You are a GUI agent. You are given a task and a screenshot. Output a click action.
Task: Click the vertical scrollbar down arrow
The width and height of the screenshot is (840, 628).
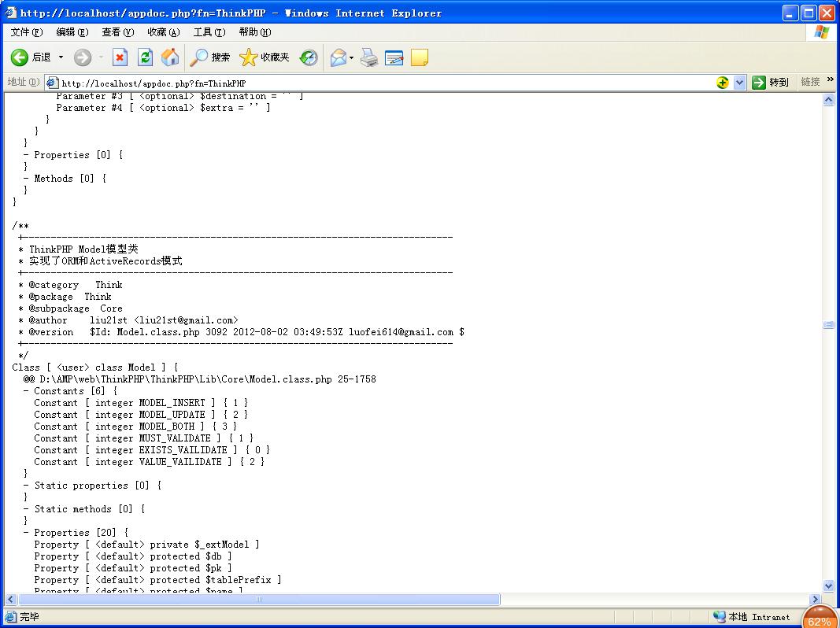coord(828,586)
